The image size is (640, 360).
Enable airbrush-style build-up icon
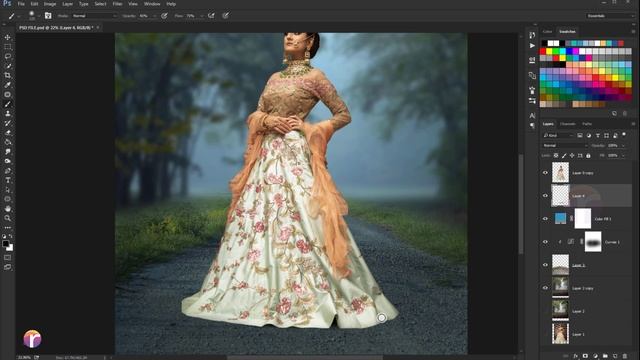(x=211, y=16)
